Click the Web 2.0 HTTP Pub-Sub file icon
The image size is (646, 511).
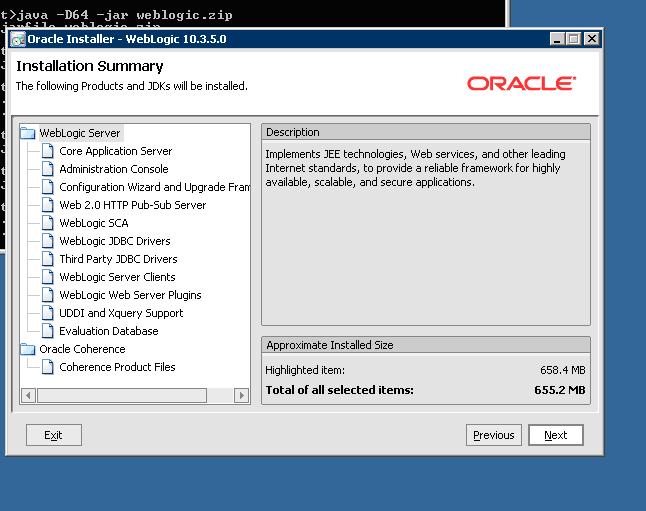coord(47,205)
